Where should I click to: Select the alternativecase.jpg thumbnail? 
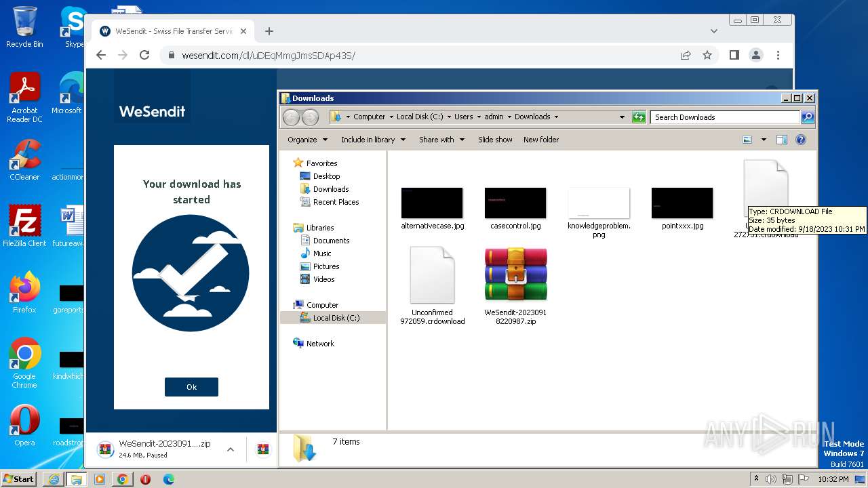point(432,203)
